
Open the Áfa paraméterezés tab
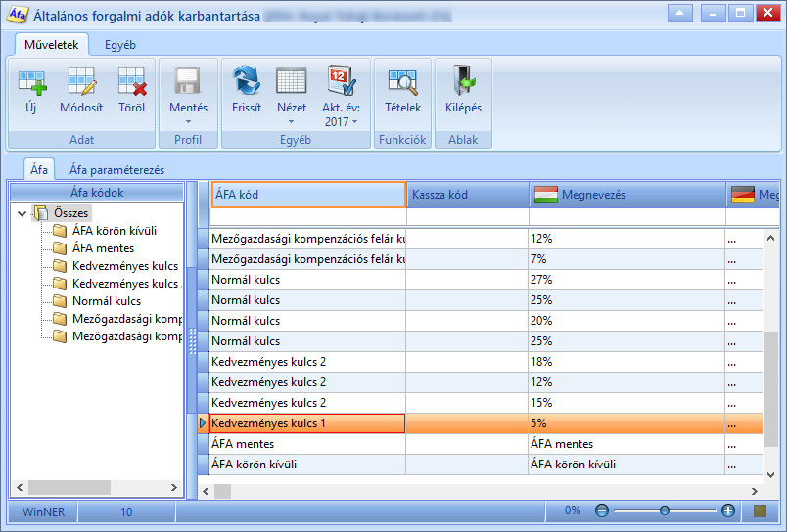(116, 170)
